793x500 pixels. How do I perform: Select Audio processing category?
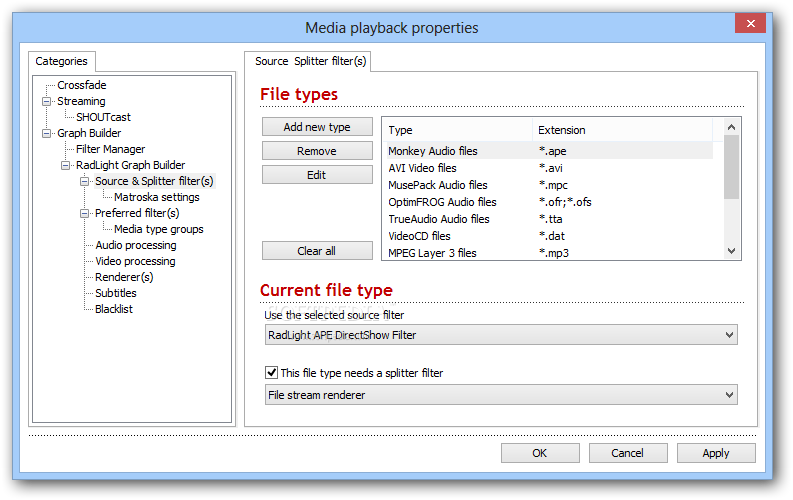[x=136, y=245]
